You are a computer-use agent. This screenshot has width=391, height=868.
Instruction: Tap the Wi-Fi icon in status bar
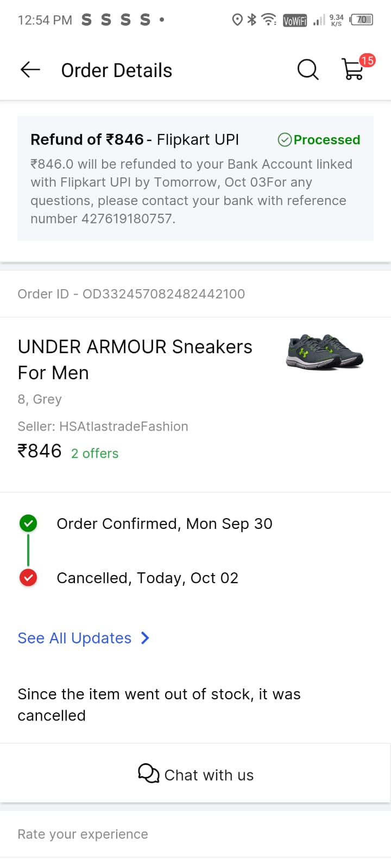pyautogui.click(x=268, y=20)
